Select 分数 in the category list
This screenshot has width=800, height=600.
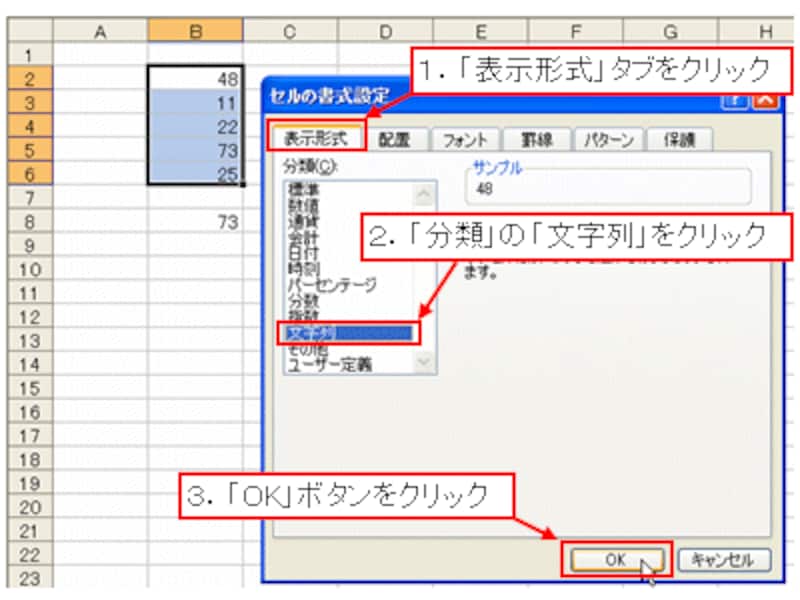tap(303, 300)
